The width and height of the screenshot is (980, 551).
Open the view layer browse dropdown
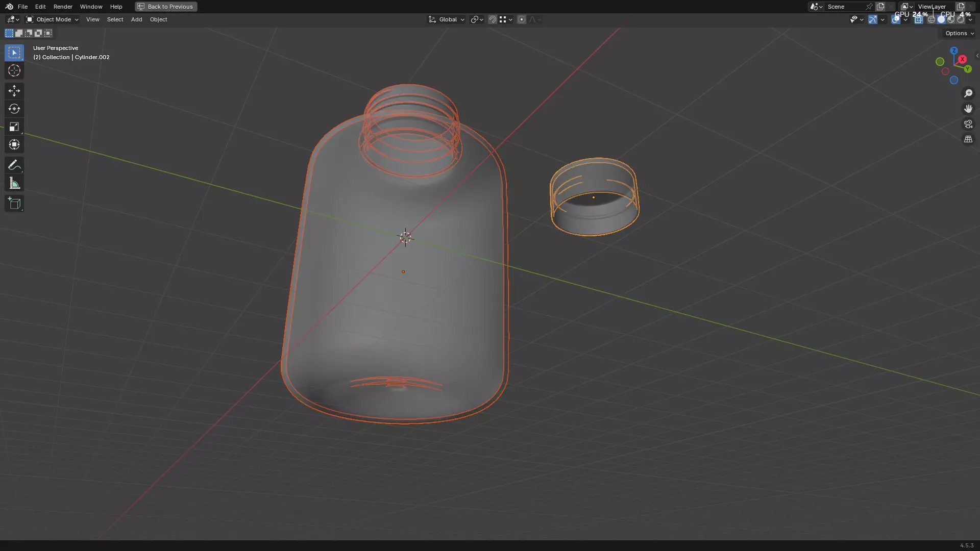pos(907,7)
